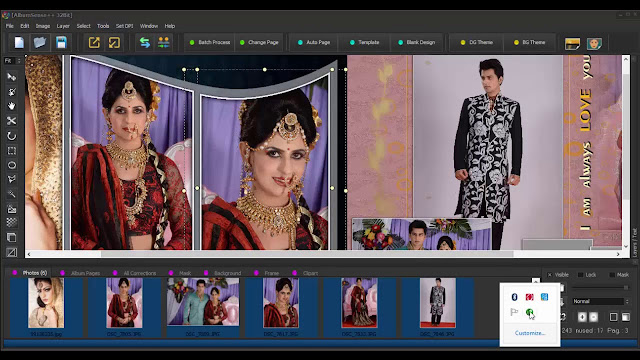This screenshot has width=640, height=360.
Task: Select the Hand pan tool
Action: tap(11, 106)
